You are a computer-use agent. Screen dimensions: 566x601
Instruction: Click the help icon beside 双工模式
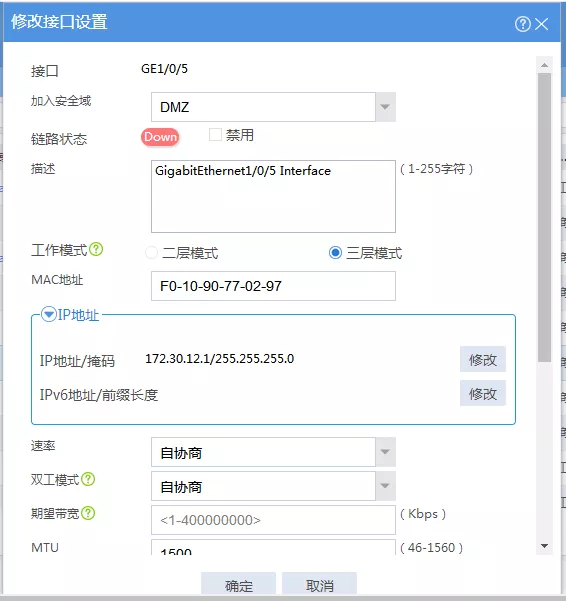tap(88, 479)
